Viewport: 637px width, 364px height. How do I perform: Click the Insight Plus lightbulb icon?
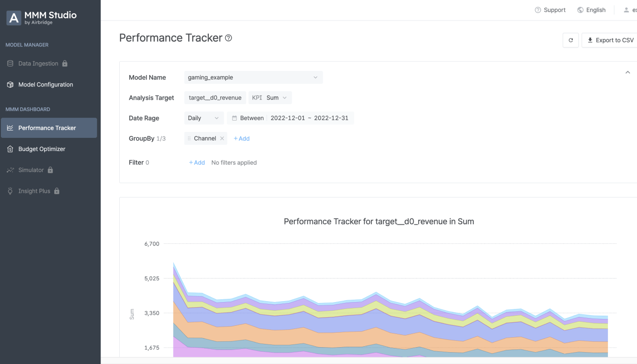tap(10, 191)
